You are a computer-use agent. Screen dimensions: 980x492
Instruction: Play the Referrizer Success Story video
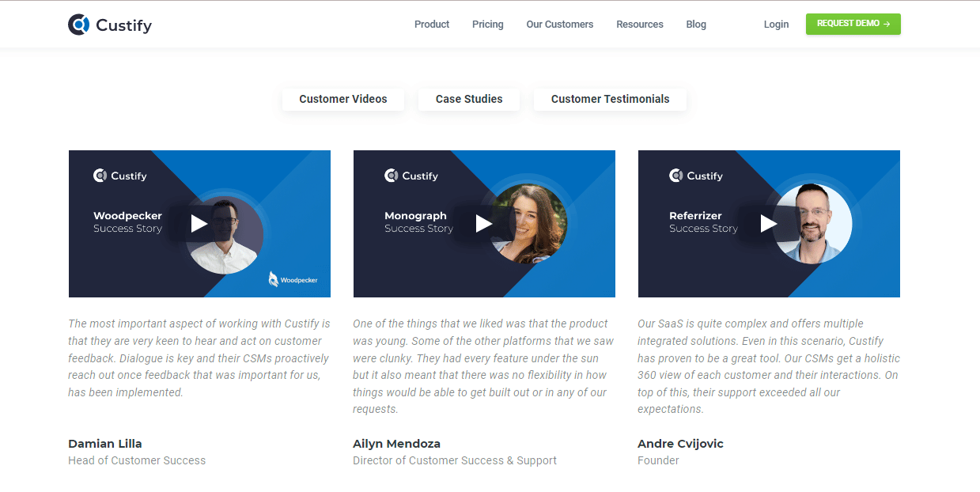[x=769, y=224]
